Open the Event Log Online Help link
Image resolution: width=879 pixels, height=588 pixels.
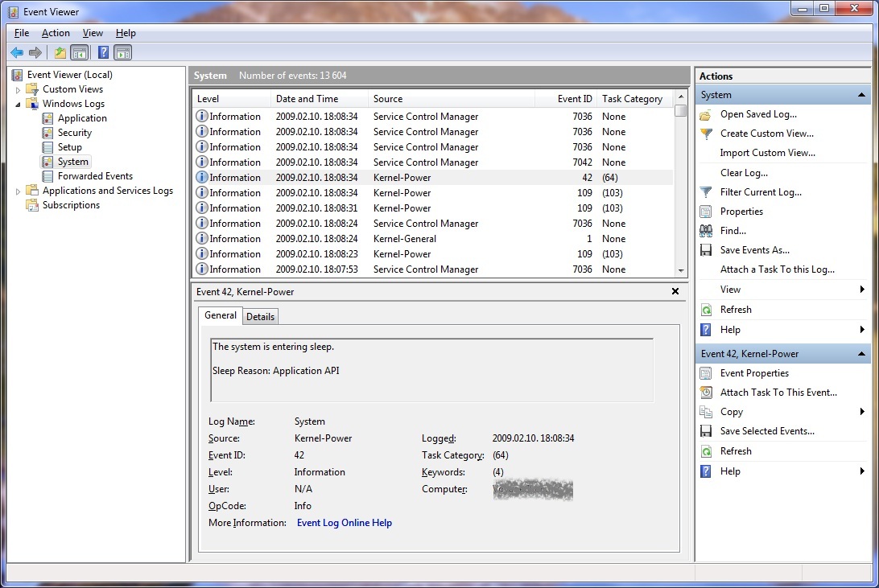coord(345,523)
